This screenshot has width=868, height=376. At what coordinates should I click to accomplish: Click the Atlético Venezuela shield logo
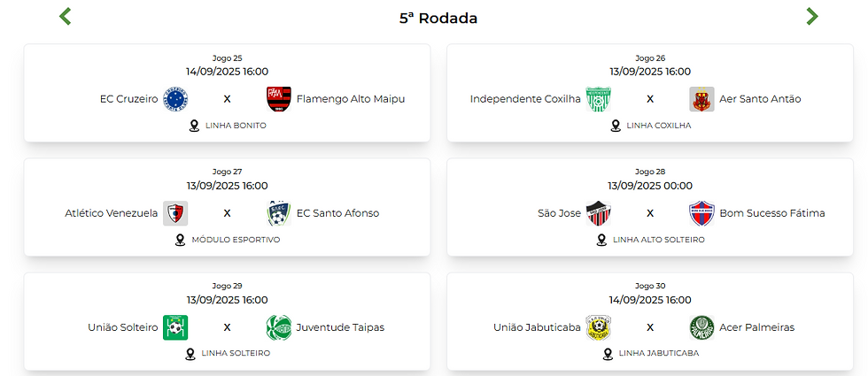tap(175, 213)
